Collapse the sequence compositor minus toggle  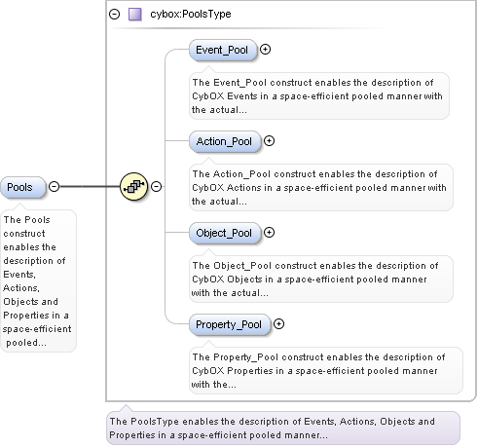(157, 186)
